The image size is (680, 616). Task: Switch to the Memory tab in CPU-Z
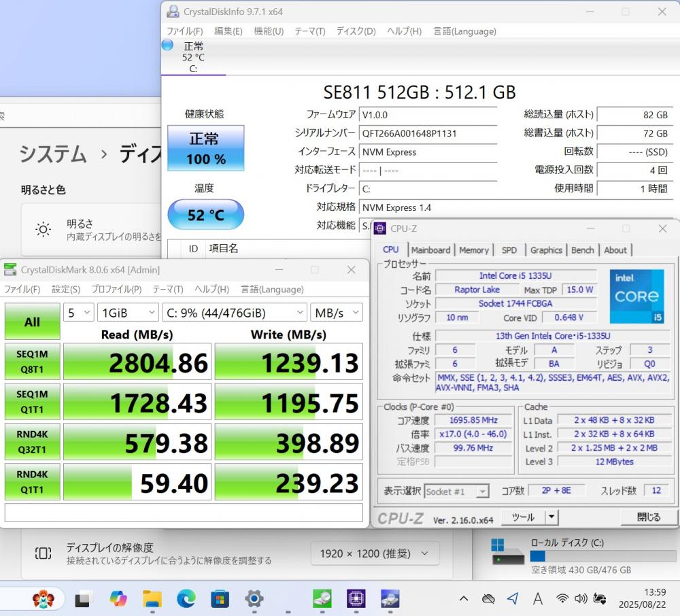473,250
